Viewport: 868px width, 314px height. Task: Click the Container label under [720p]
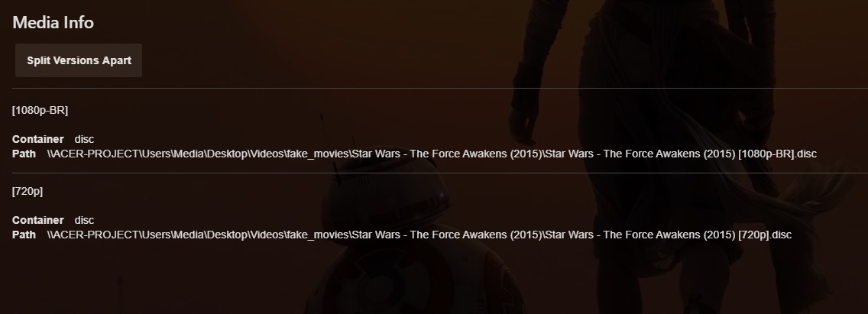(37, 220)
